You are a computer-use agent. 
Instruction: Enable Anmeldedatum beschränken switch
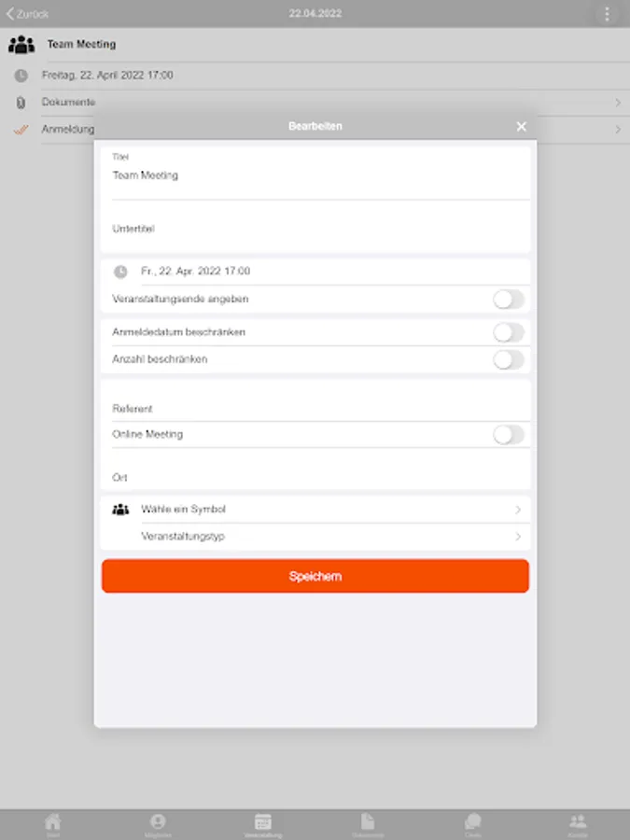(509, 332)
